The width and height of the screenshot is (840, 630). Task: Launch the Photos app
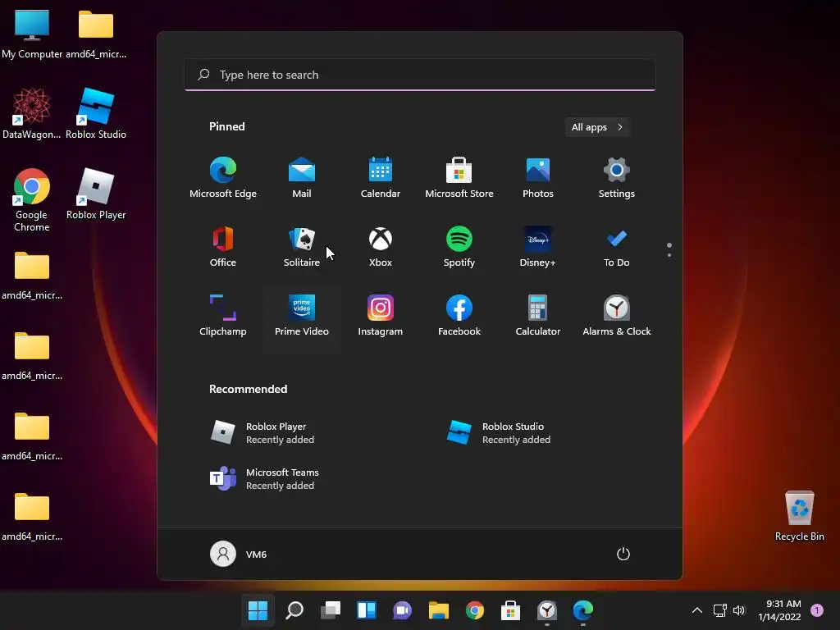click(538, 178)
